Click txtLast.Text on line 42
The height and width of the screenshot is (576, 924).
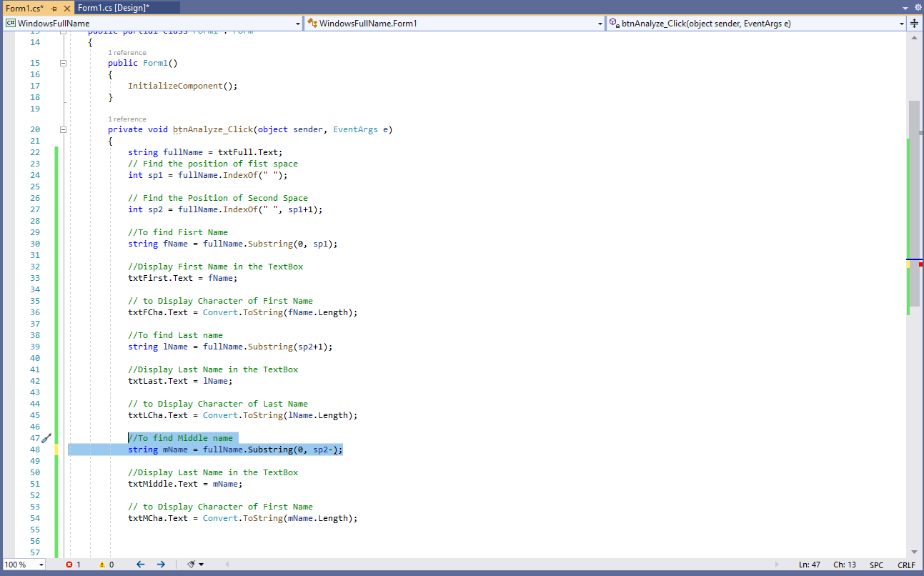pyautogui.click(x=158, y=381)
